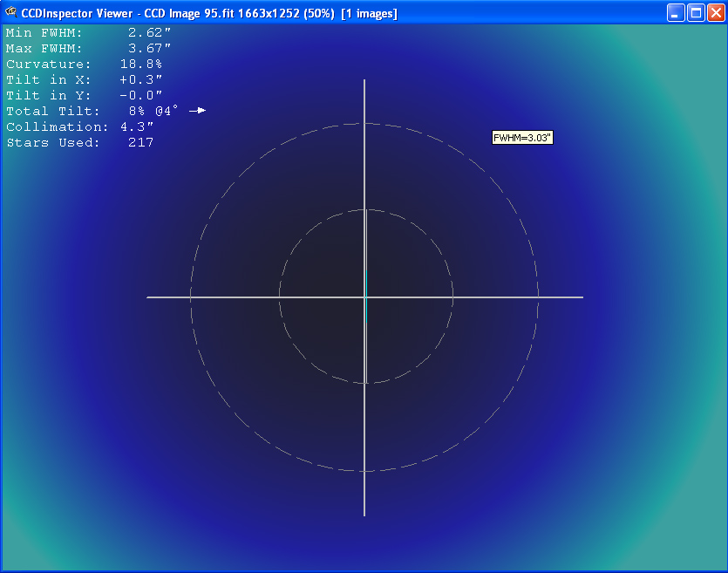Click the FWHM=3.03" tooltip label
Viewport: 728px width, 573px height.
pos(522,138)
